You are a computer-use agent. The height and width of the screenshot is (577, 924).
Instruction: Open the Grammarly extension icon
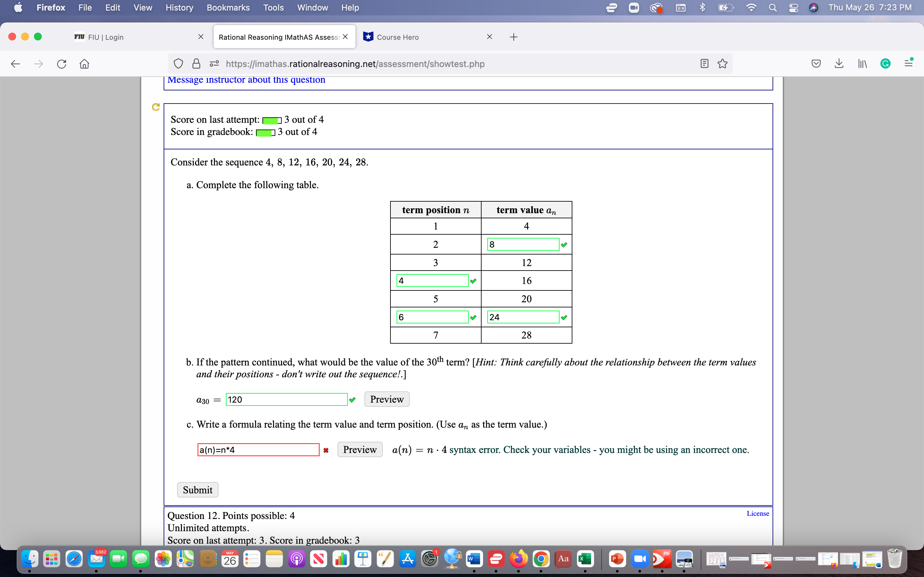click(885, 63)
